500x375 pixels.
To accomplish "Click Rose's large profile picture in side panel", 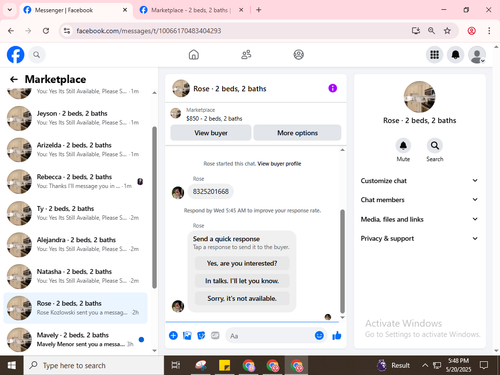I will tap(419, 97).
